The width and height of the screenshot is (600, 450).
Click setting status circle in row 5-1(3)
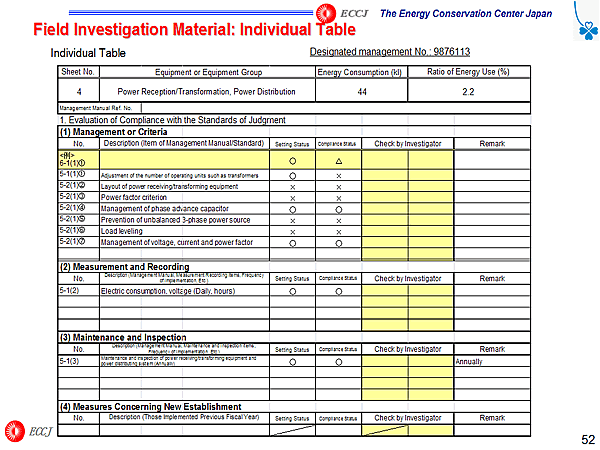(293, 362)
